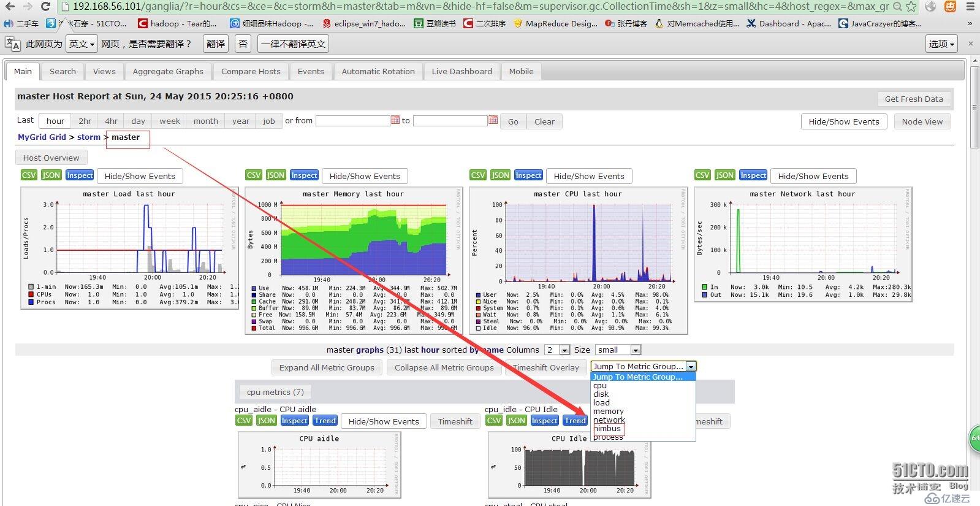Open the Compare Hosts tab
The image size is (980, 506).
[251, 71]
